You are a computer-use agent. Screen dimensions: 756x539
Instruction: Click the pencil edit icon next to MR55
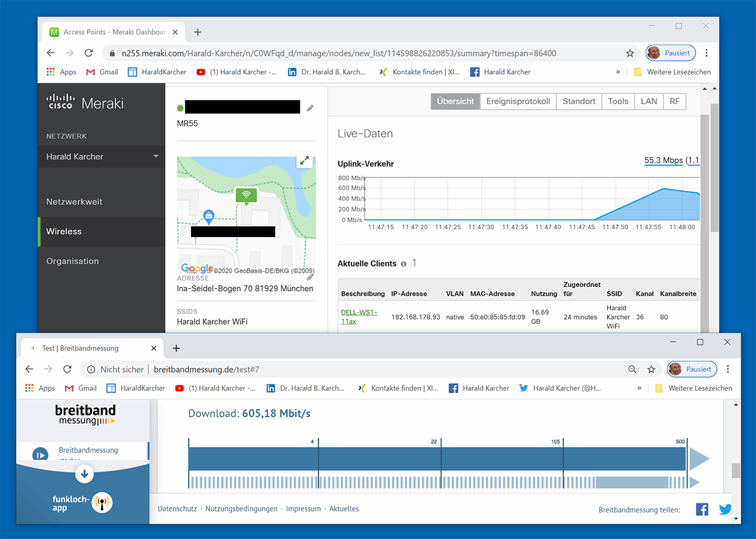pyautogui.click(x=309, y=108)
